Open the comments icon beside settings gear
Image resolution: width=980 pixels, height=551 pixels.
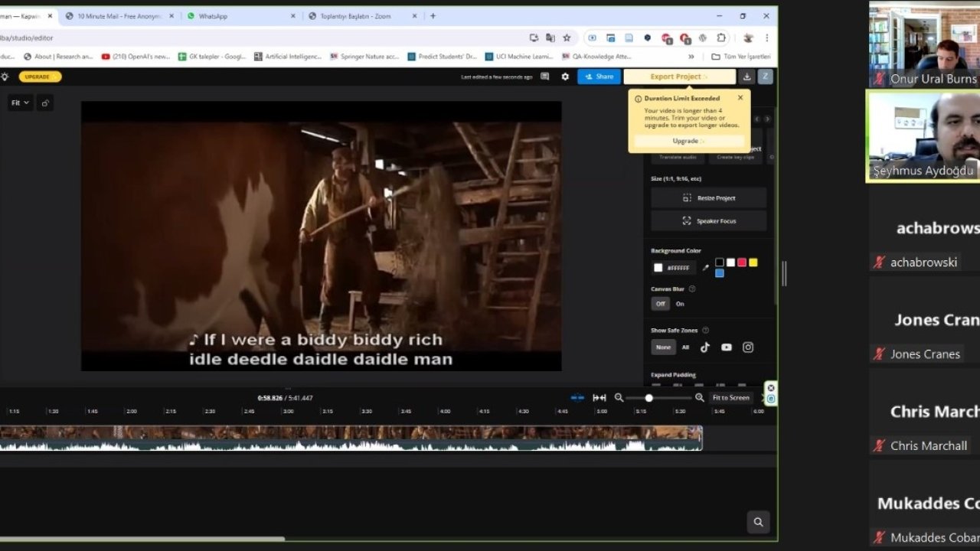[545, 77]
